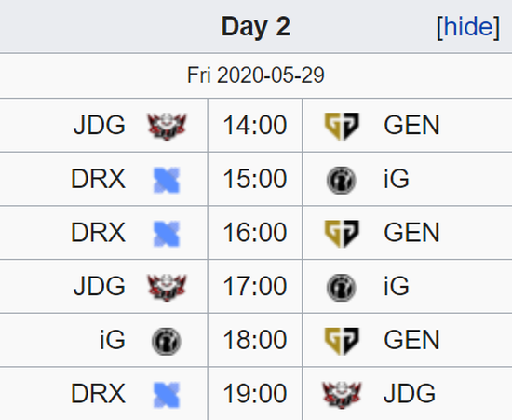This screenshot has height=420, width=512.
Task: Click the DRX logo in the 19:00 match
Action: 167,395
